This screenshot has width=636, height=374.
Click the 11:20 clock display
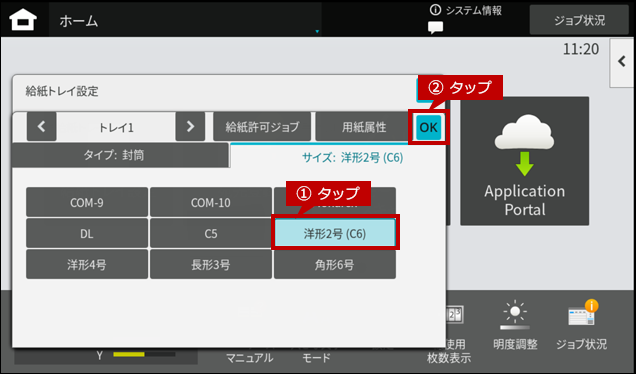pyautogui.click(x=581, y=49)
